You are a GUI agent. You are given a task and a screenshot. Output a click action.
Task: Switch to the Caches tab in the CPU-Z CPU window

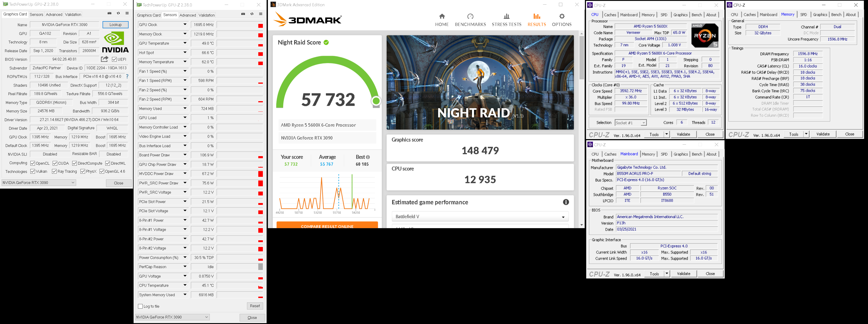click(610, 15)
